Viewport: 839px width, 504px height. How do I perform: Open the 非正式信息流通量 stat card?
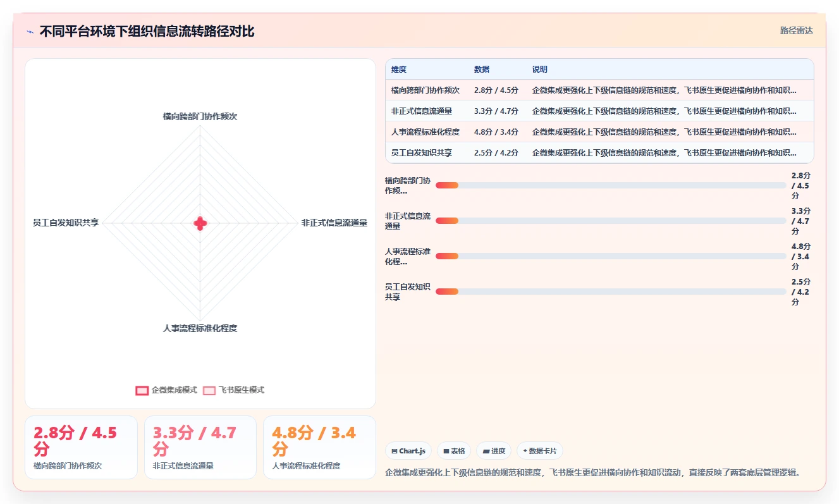pyautogui.click(x=200, y=447)
